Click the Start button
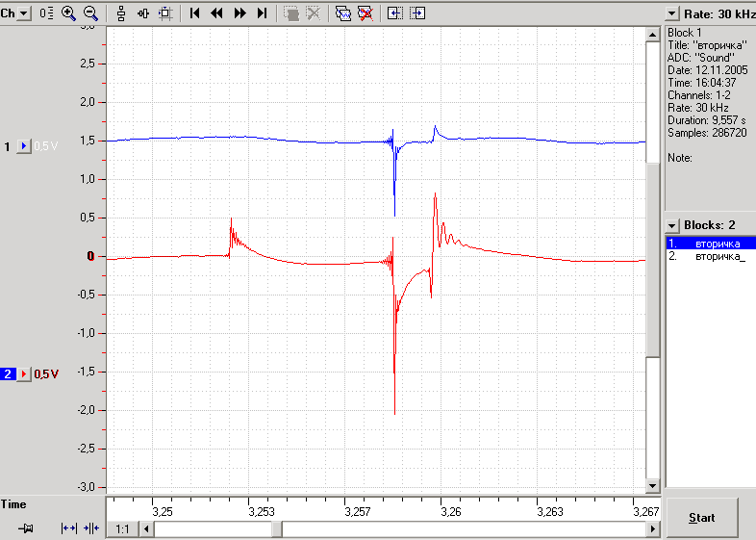The height and width of the screenshot is (540, 756). pyautogui.click(x=701, y=518)
